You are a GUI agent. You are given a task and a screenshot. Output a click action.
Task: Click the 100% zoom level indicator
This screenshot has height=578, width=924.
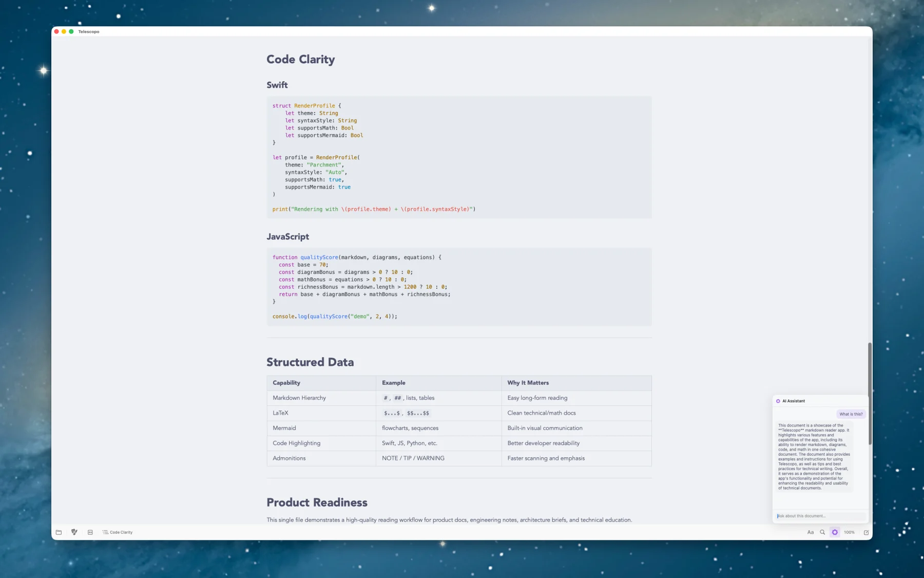click(x=850, y=532)
